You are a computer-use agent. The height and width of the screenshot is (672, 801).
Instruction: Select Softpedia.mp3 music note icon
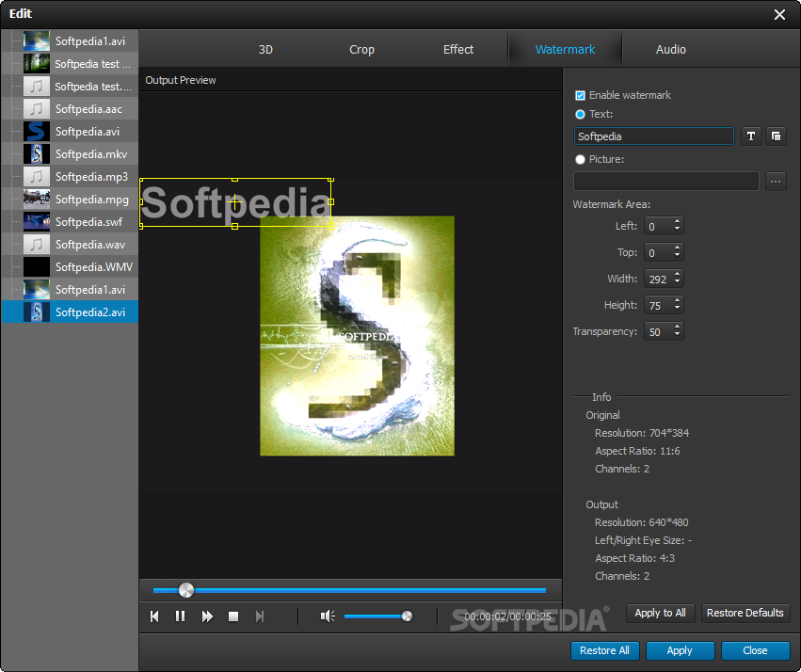[x=37, y=177]
